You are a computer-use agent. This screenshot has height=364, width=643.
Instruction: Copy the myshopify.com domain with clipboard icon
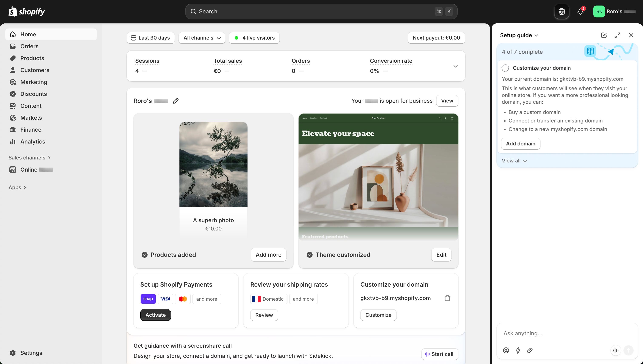click(447, 298)
